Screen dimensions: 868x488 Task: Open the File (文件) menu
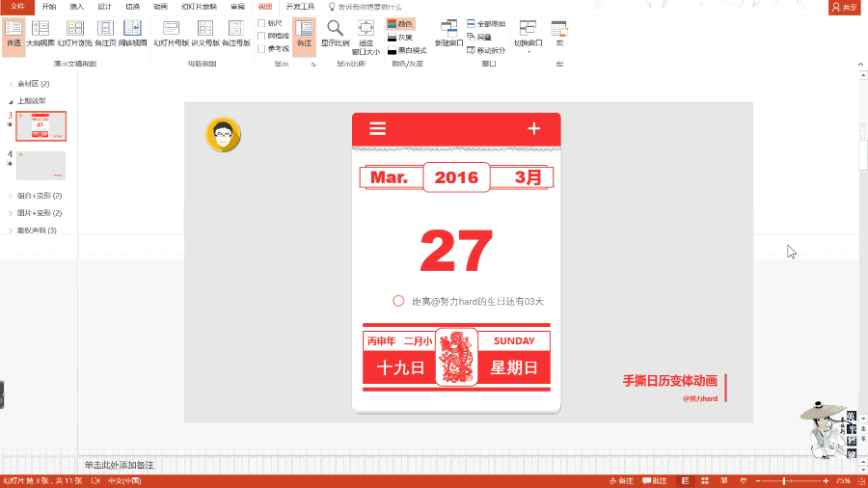pos(16,6)
